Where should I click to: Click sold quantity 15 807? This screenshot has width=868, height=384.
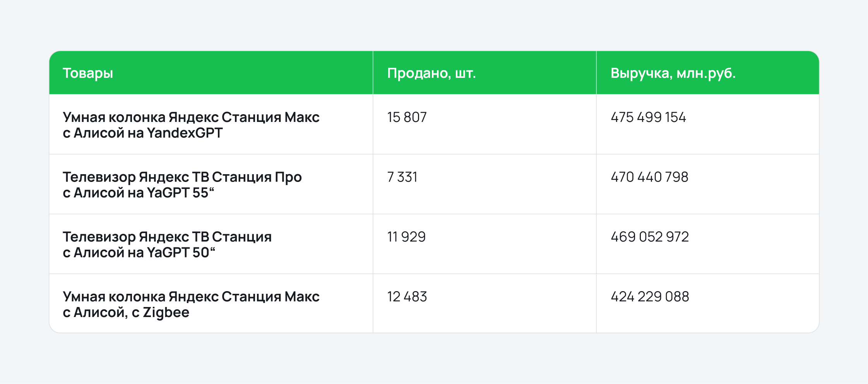[x=407, y=117]
